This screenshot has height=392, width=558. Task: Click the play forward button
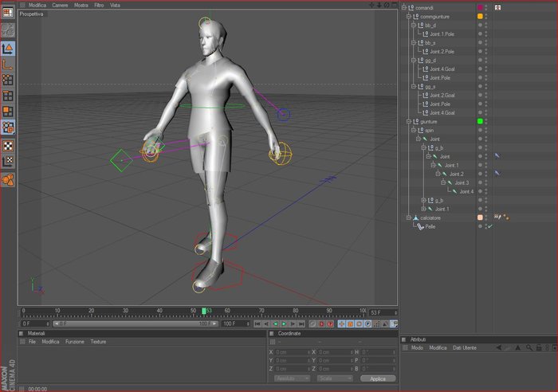tap(284, 323)
